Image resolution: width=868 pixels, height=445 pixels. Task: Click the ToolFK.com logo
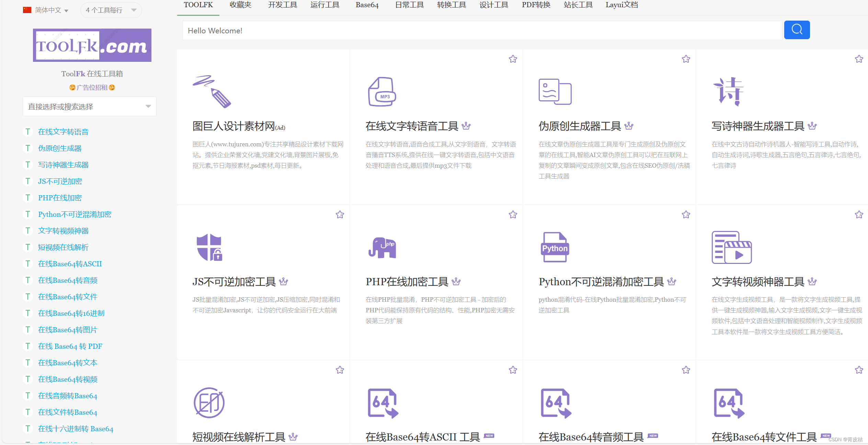[92, 45]
